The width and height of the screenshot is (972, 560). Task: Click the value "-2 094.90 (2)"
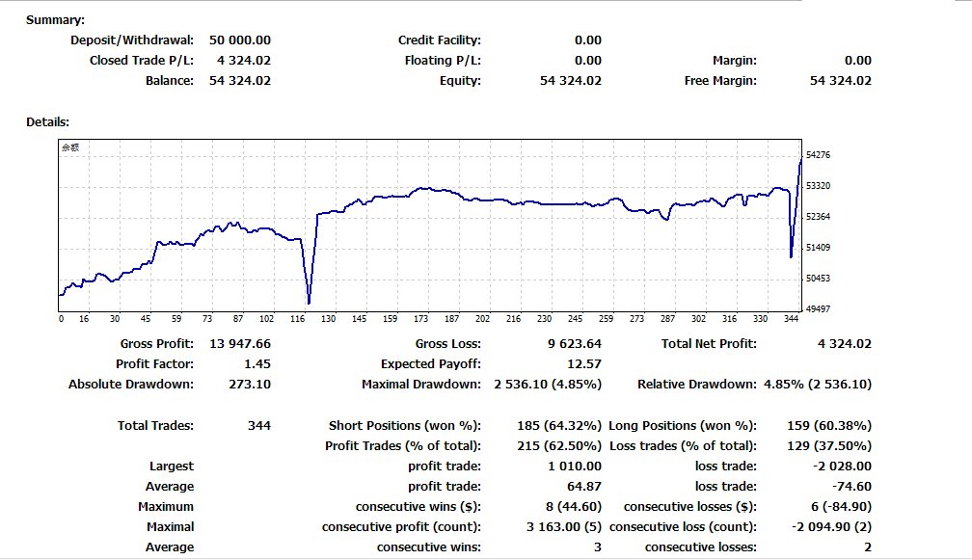click(831, 528)
